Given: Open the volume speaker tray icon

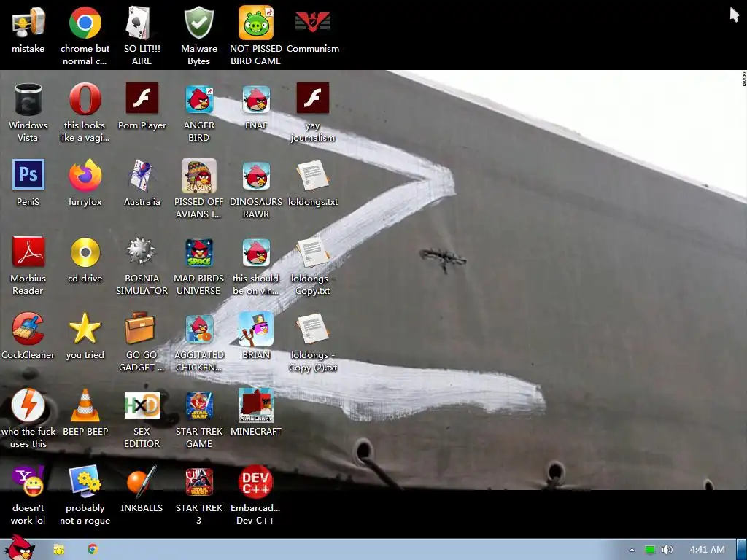Looking at the screenshot, I should 667,550.
